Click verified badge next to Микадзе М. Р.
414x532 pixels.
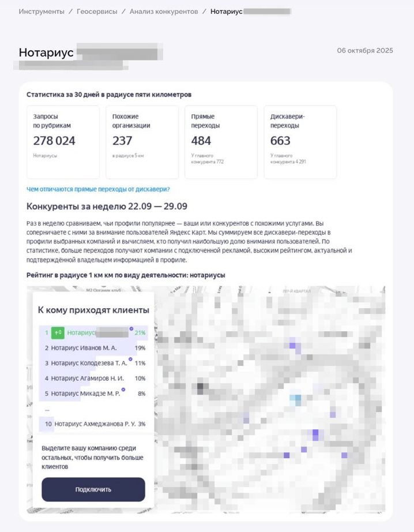[x=123, y=389]
